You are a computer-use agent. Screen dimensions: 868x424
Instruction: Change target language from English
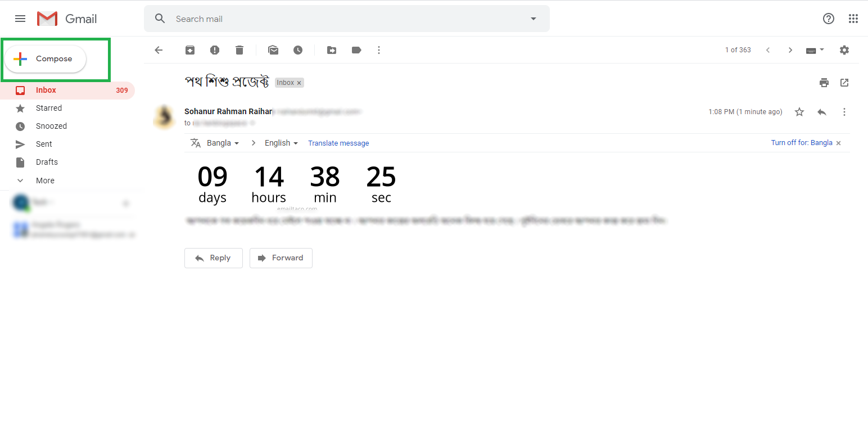(281, 143)
